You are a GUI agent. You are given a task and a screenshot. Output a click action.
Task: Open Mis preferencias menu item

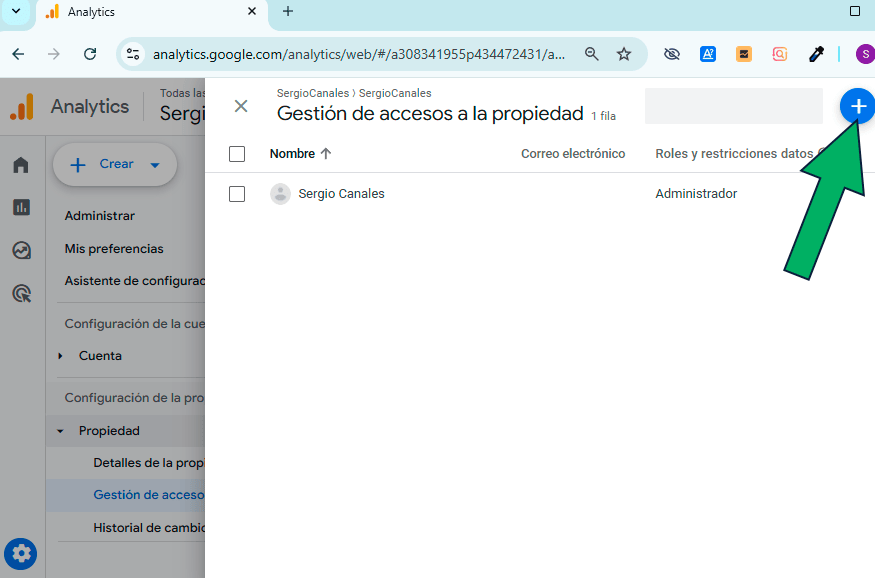click(x=114, y=248)
